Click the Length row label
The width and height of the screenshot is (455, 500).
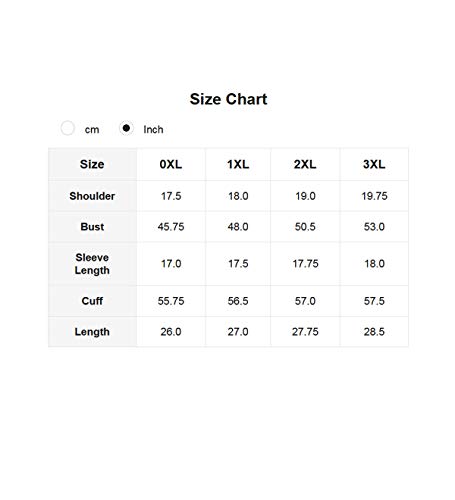[92, 332]
